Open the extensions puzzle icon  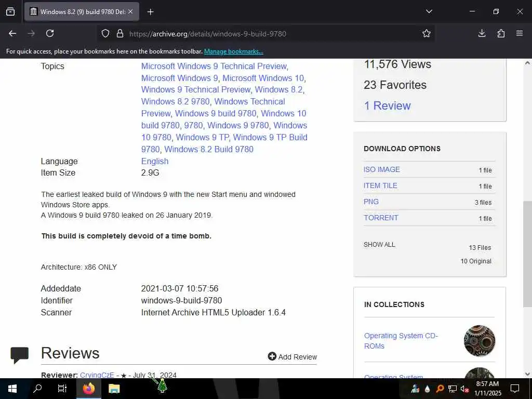pyautogui.click(x=501, y=33)
